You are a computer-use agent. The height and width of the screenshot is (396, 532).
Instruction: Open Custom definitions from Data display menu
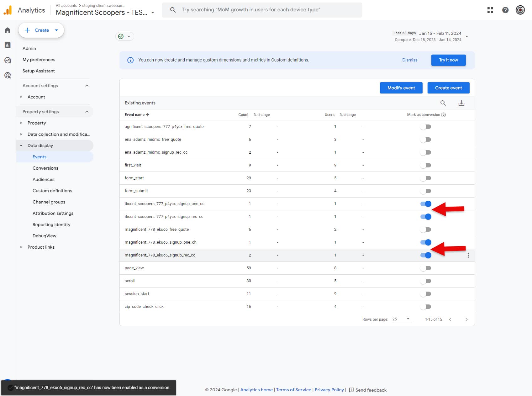pos(52,191)
